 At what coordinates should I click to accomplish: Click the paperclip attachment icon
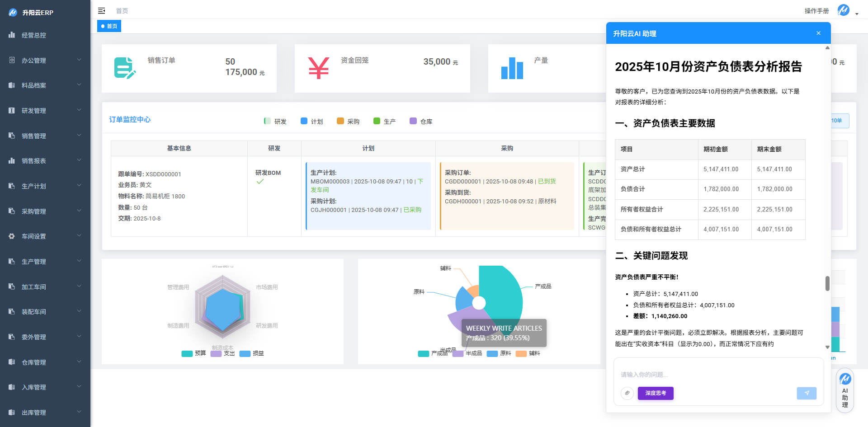627,393
